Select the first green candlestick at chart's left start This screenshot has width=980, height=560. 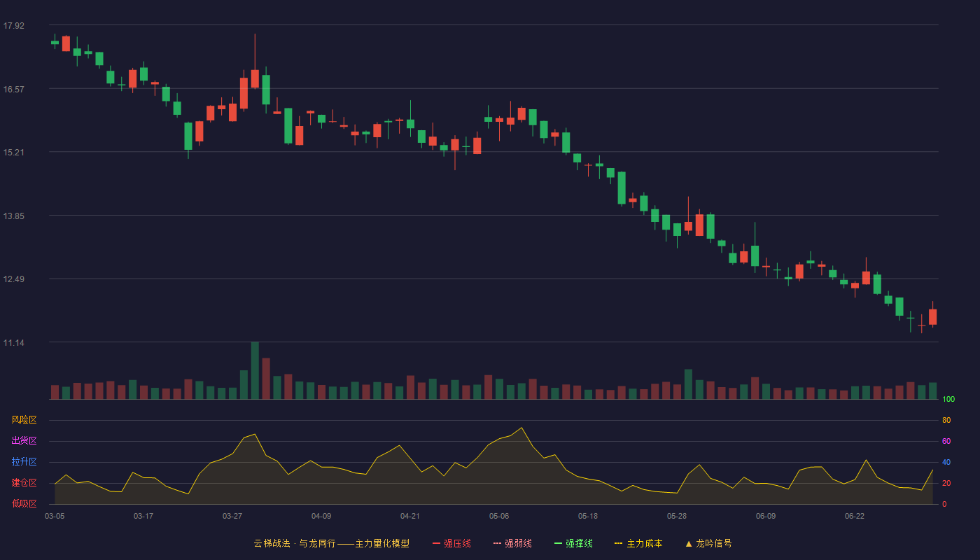pyautogui.click(x=55, y=42)
